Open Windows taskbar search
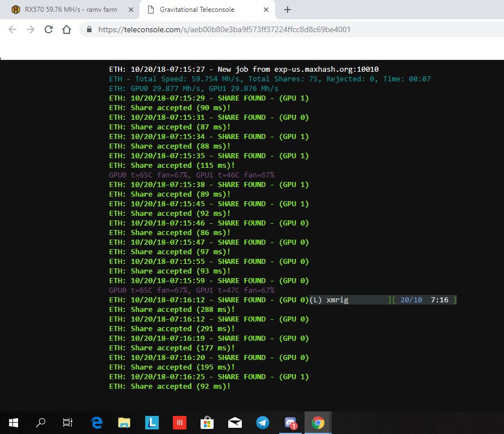The image size is (504, 434). 41,423
